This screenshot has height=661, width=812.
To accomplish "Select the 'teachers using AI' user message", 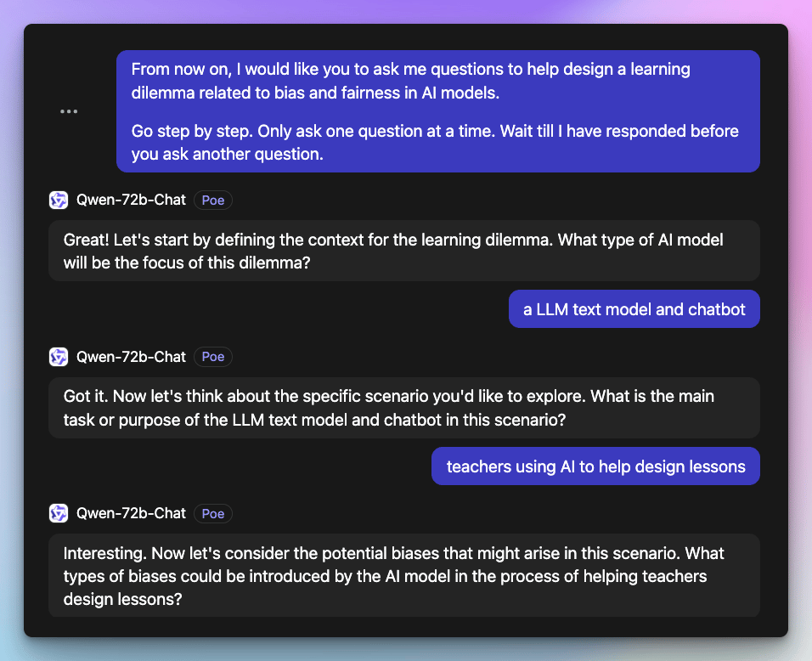I will click(595, 466).
